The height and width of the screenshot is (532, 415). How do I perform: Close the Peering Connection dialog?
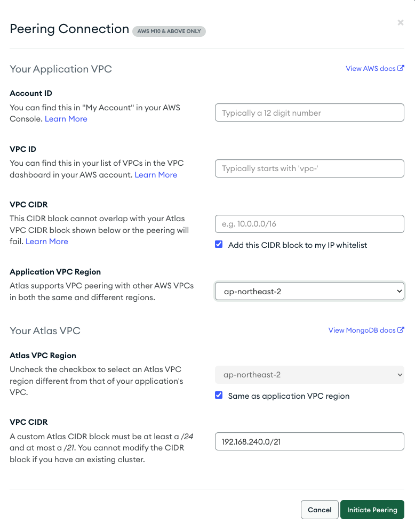(x=401, y=22)
